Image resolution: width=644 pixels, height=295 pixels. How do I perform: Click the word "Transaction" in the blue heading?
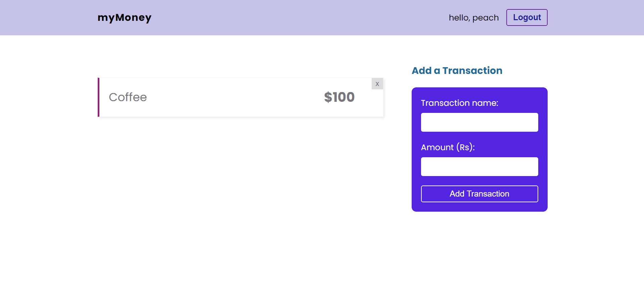click(472, 71)
